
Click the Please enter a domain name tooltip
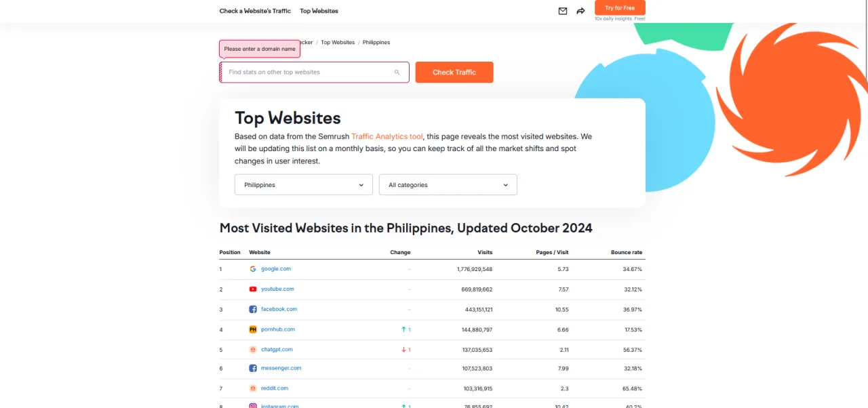[260, 49]
